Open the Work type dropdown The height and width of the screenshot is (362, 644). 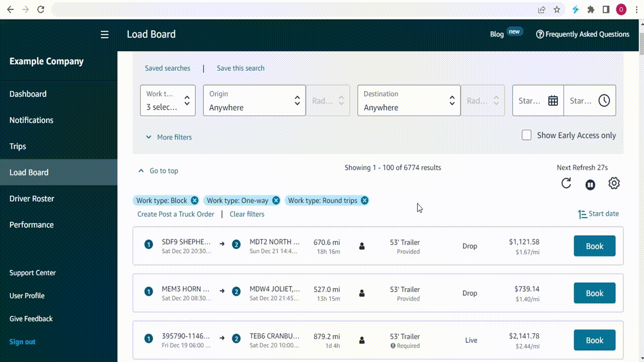168,101
